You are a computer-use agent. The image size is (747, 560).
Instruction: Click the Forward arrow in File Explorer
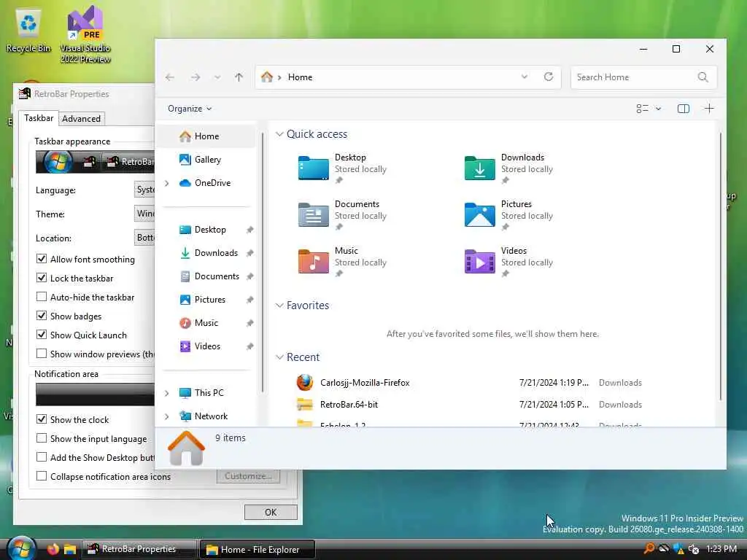pyautogui.click(x=196, y=77)
